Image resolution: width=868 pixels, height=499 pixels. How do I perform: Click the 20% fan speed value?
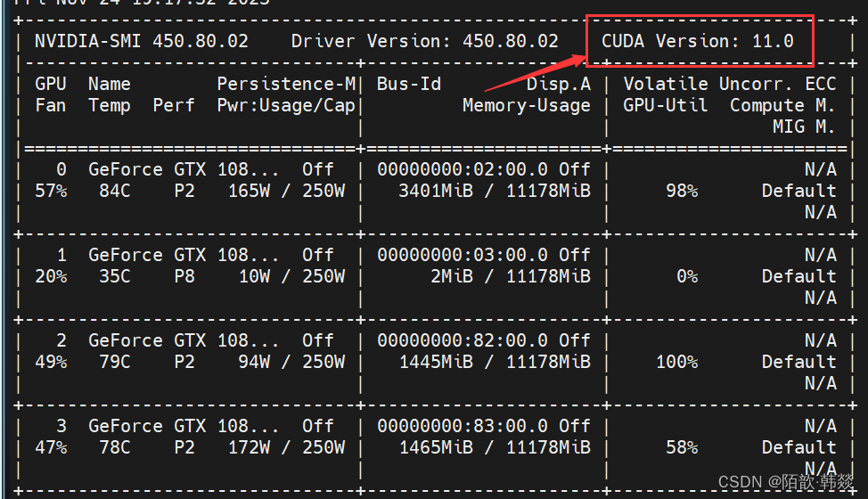[51, 276]
